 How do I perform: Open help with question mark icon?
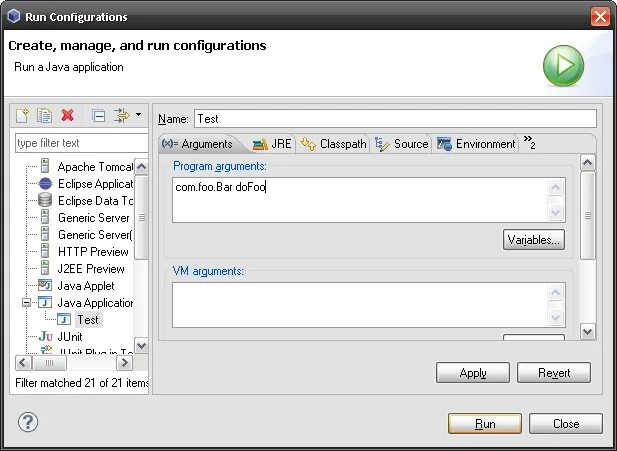(x=28, y=422)
